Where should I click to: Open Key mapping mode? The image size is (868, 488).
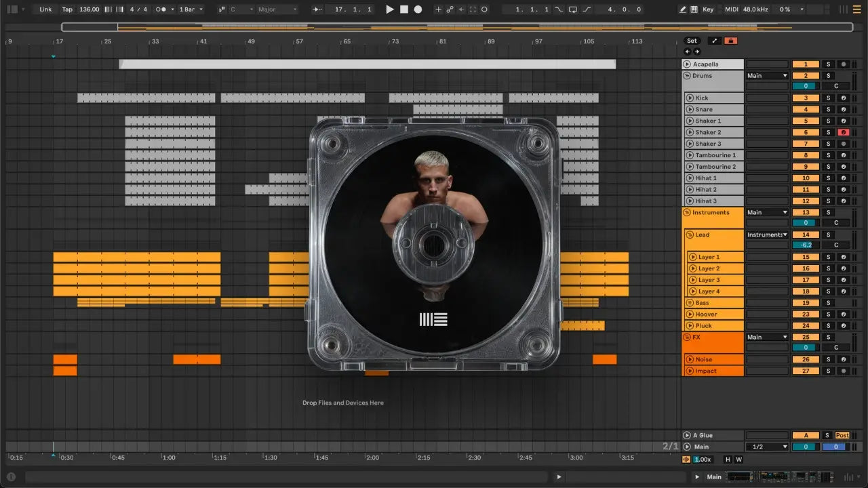(708, 9)
